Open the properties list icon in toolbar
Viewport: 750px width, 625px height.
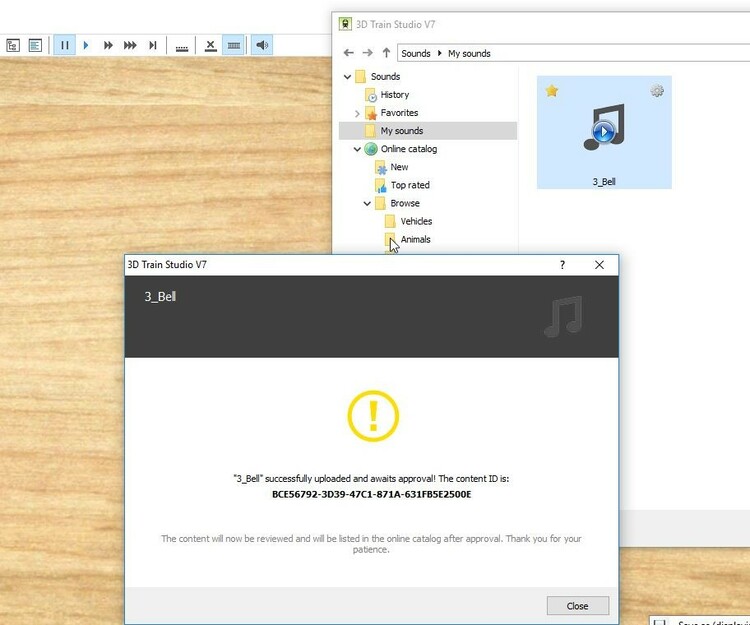click(x=35, y=45)
